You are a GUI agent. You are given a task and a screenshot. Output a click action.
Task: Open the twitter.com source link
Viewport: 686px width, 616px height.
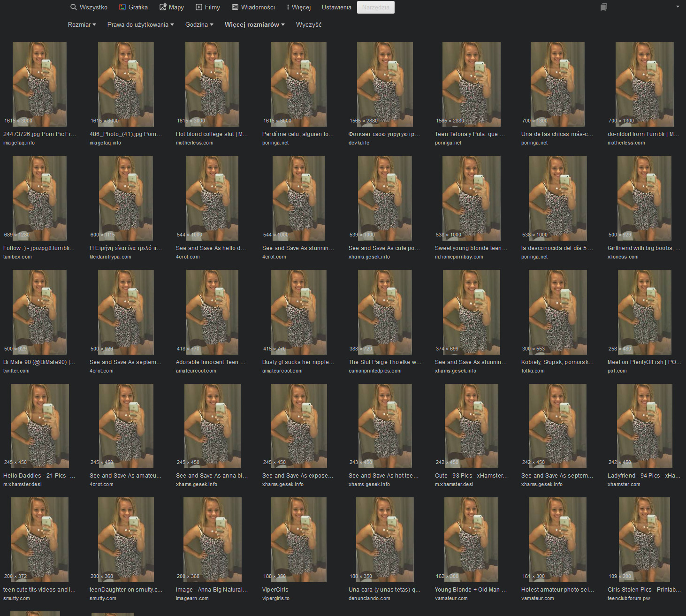click(x=16, y=371)
